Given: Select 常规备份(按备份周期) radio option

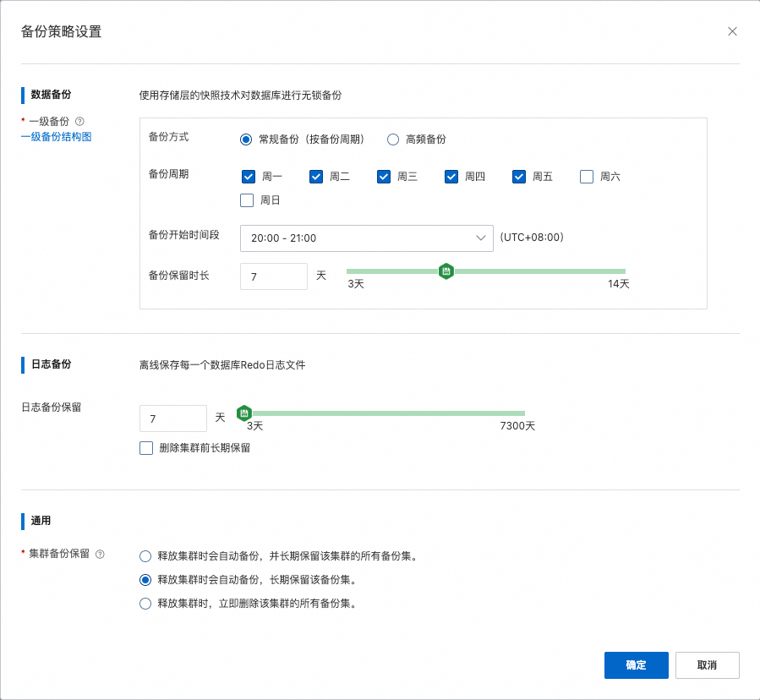Looking at the screenshot, I should click(x=246, y=139).
